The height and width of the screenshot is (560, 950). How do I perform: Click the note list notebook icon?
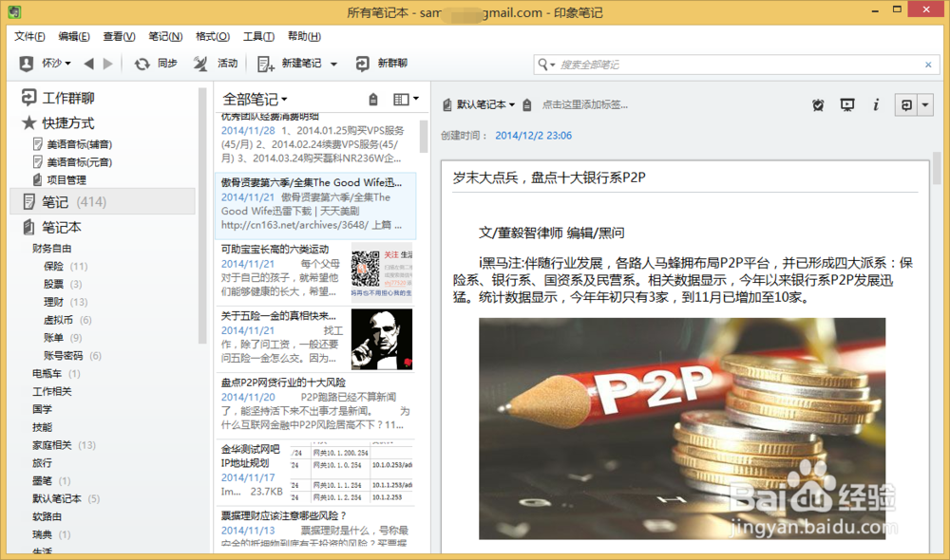[x=373, y=100]
